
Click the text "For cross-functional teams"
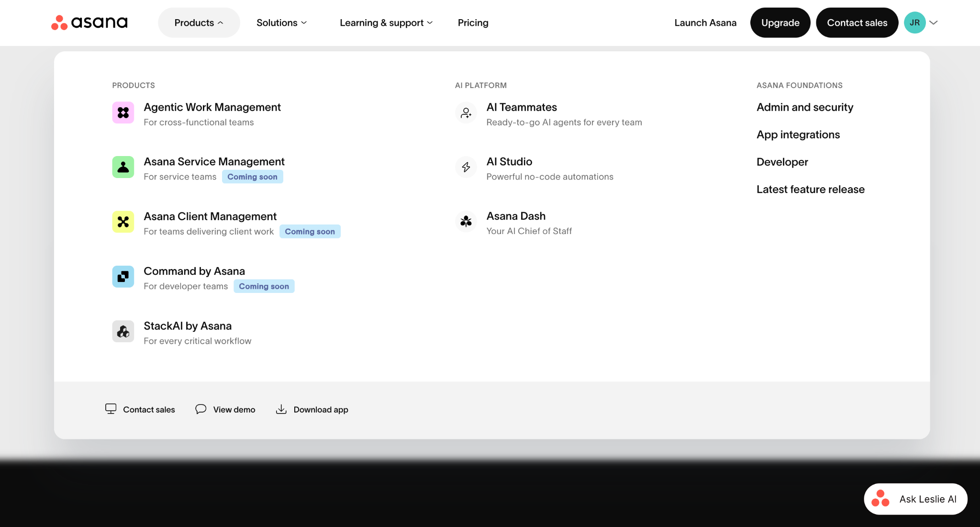pyautogui.click(x=199, y=122)
